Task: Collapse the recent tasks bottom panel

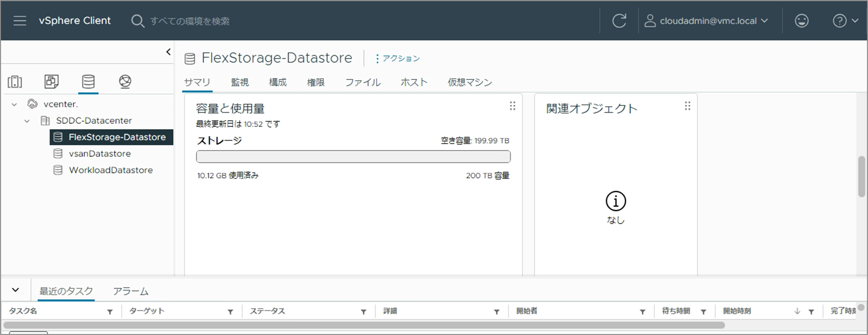Action: click(16, 290)
